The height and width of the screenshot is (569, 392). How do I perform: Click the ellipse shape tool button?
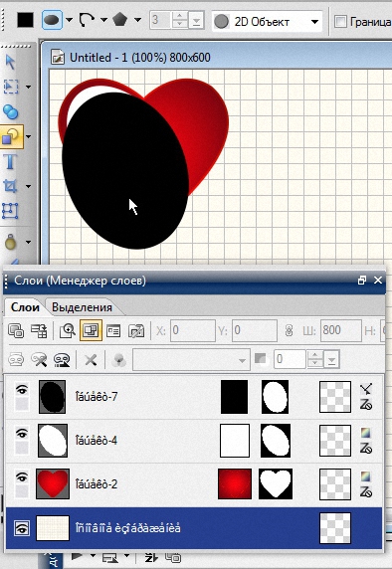53,20
